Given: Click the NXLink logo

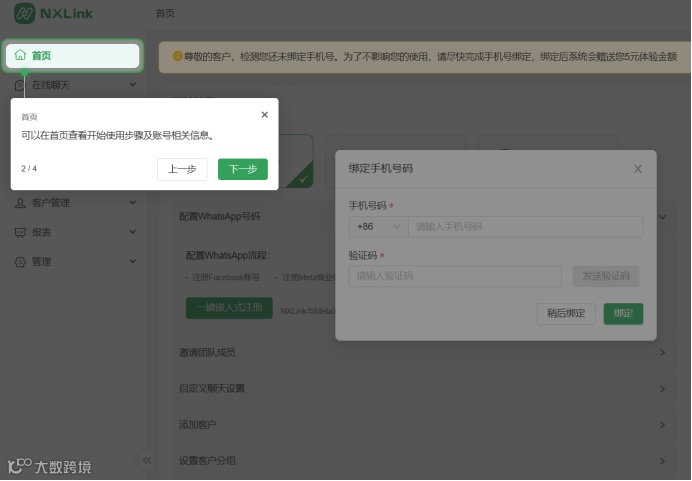Looking at the screenshot, I should (53, 13).
